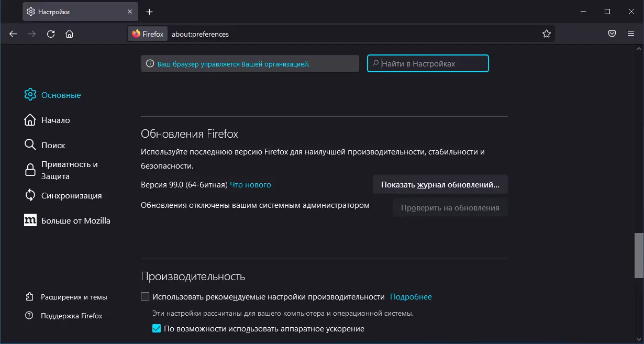
Task: Open the Основные settings section
Action: pyautogui.click(x=61, y=95)
